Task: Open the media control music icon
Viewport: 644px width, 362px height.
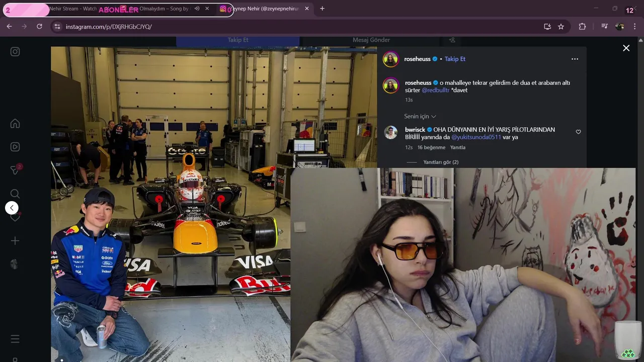Action: point(604,27)
